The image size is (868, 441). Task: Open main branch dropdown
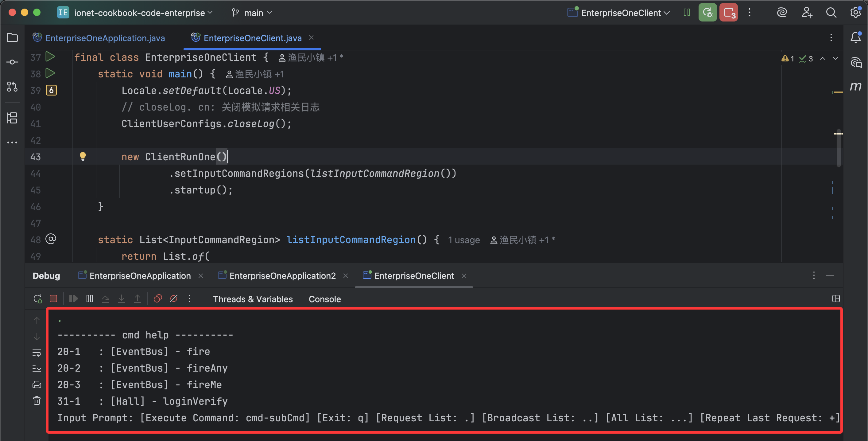[254, 13]
